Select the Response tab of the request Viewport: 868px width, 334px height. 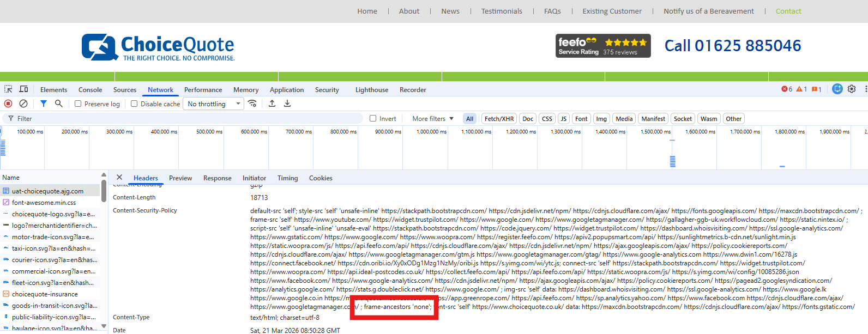pyautogui.click(x=218, y=178)
